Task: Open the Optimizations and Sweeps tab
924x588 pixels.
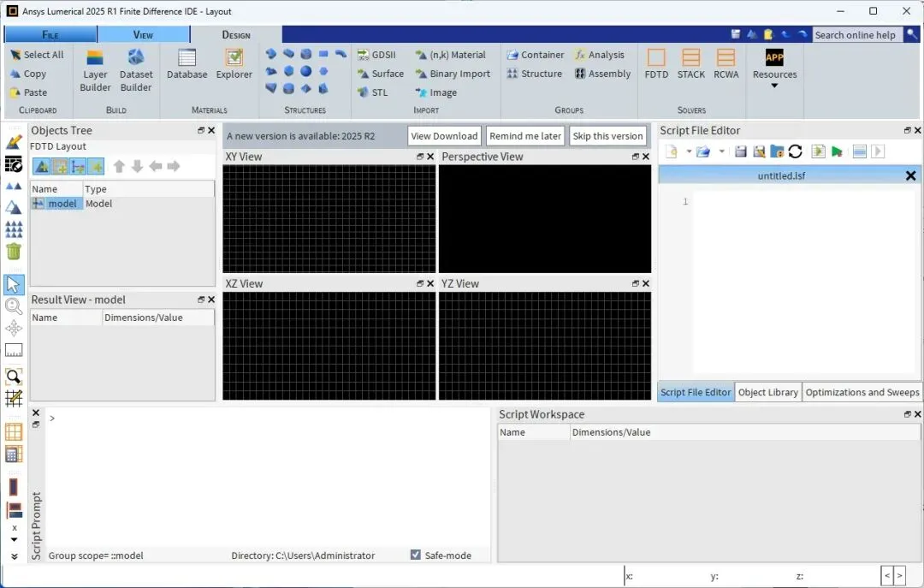Action: coord(862,392)
